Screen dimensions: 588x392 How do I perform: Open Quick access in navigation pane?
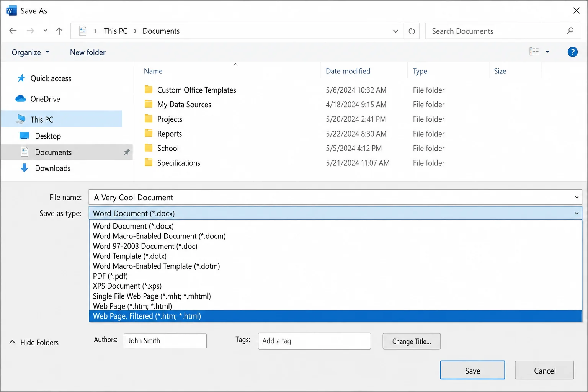[51, 78]
